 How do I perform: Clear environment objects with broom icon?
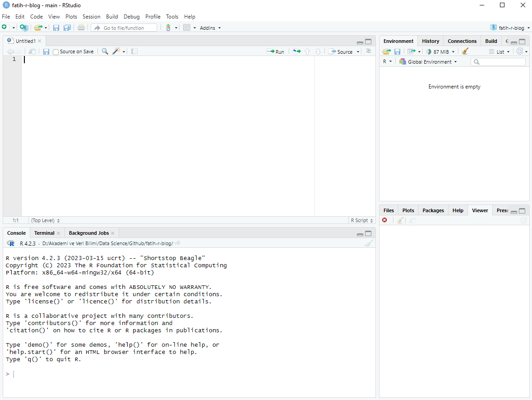tap(465, 51)
